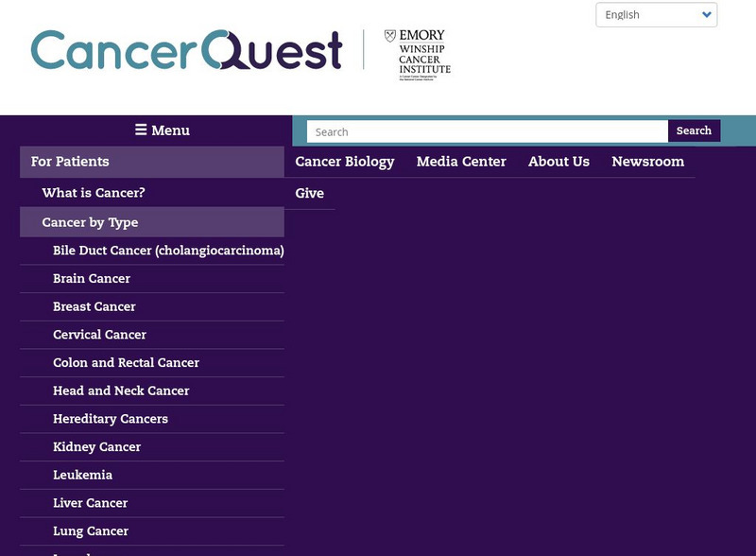Screen dimensions: 756x556
Task: Open the Lung Cancer page
Action: [90, 530]
